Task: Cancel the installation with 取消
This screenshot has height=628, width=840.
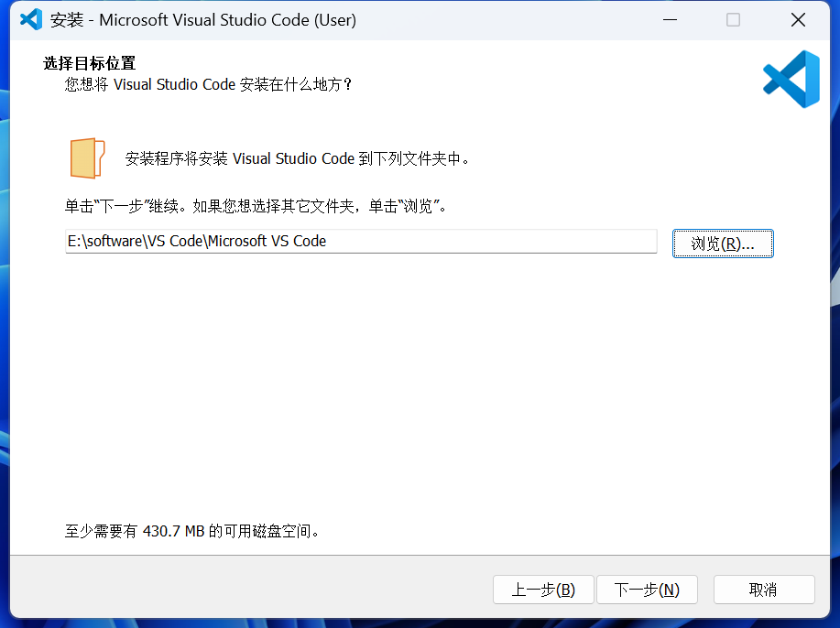Action: pyautogui.click(x=764, y=590)
